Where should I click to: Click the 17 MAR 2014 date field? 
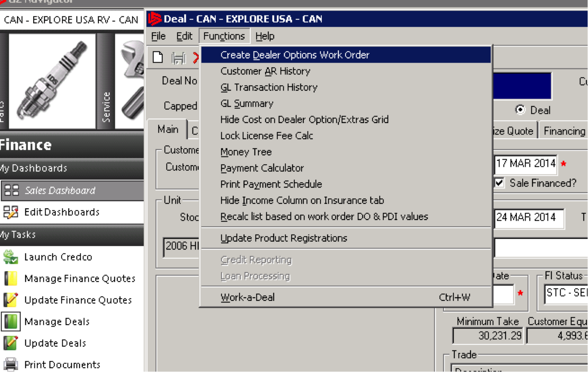(525, 164)
